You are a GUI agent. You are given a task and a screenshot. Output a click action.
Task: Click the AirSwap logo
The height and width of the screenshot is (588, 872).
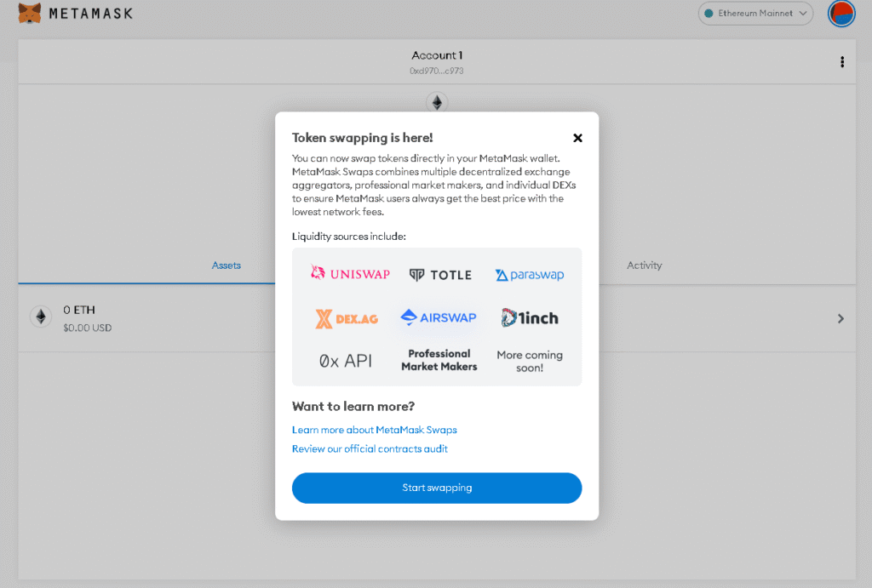click(439, 317)
